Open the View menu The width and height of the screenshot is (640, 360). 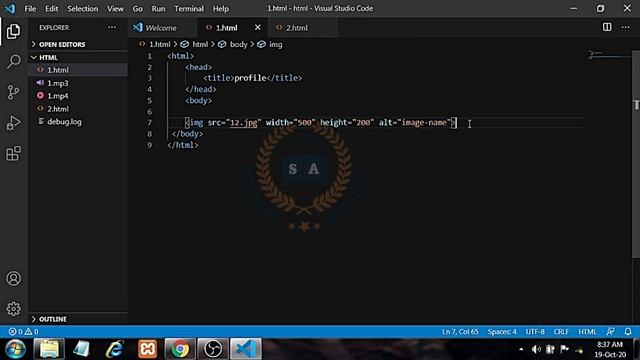click(116, 9)
